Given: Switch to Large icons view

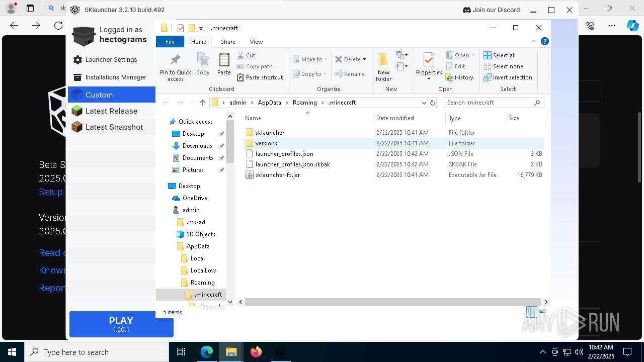Looking at the screenshot, I should (543, 312).
